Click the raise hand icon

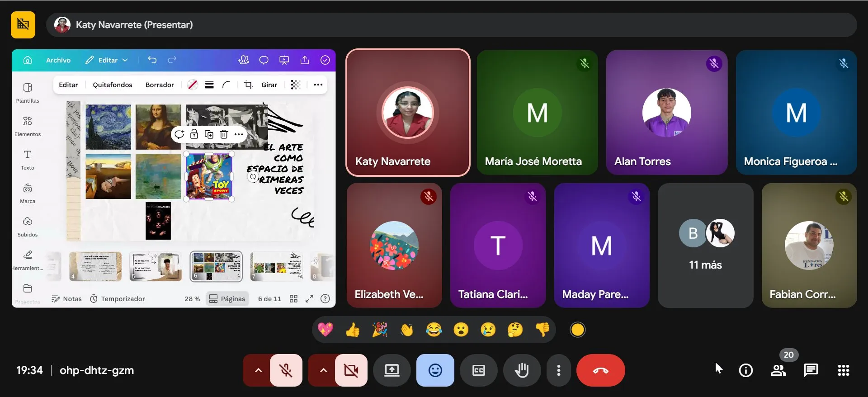coord(522,370)
